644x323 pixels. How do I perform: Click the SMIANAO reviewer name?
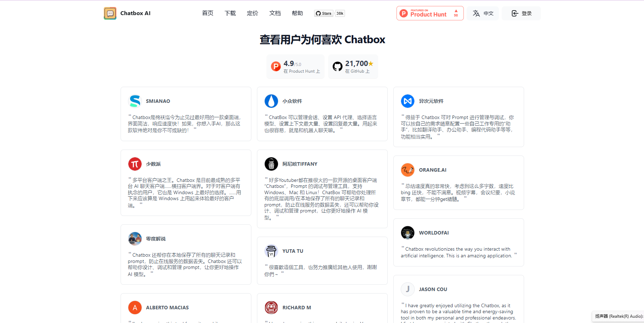click(x=158, y=101)
